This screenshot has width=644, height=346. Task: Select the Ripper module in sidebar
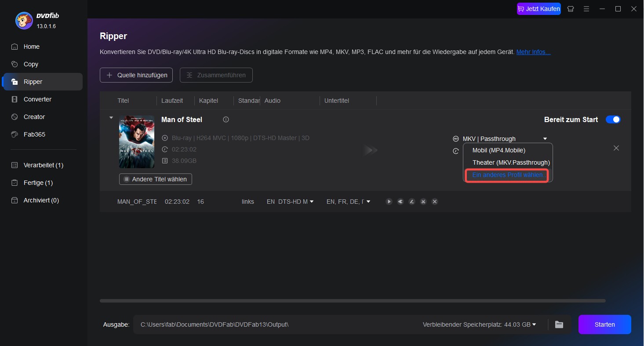pyautogui.click(x=43, y=82)
